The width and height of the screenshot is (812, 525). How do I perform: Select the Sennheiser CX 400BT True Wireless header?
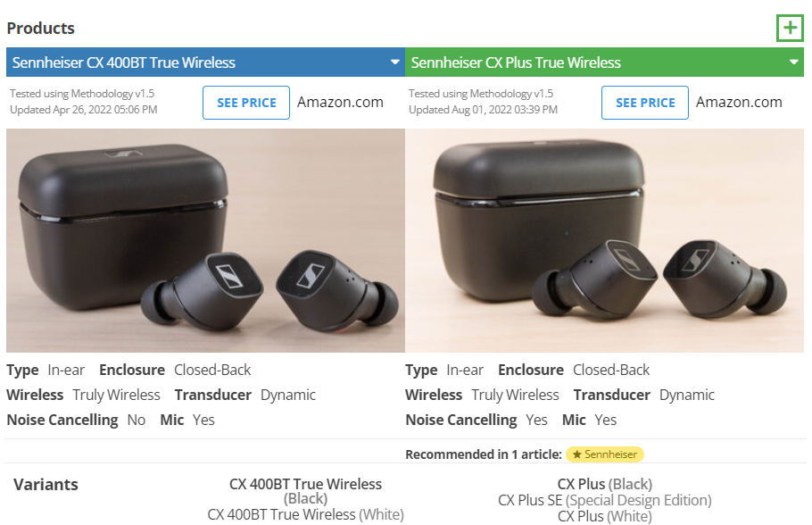coord(205,62)
